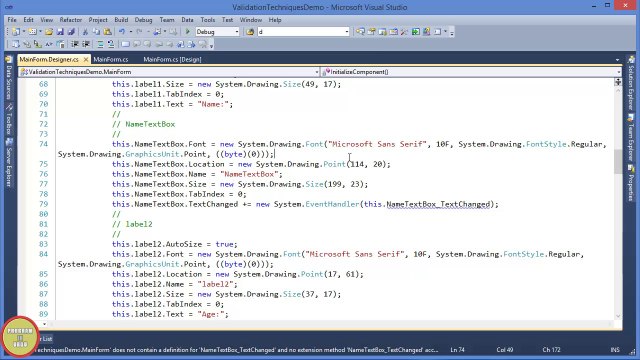This screenshot has height=360, width=640.
Task: Open the Solution Explorer side panel tab
Action: click(631, 84)
